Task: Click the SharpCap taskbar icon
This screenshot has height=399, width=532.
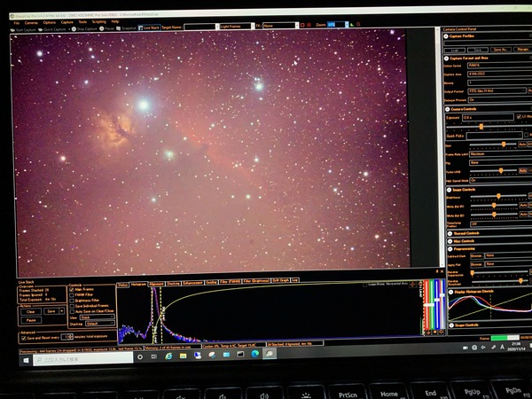Action: point(270,354)
